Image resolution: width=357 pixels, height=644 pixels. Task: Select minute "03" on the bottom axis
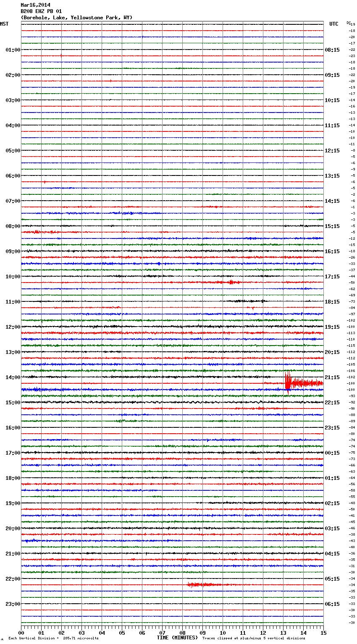pyautogui.click(x=82, y=633)
